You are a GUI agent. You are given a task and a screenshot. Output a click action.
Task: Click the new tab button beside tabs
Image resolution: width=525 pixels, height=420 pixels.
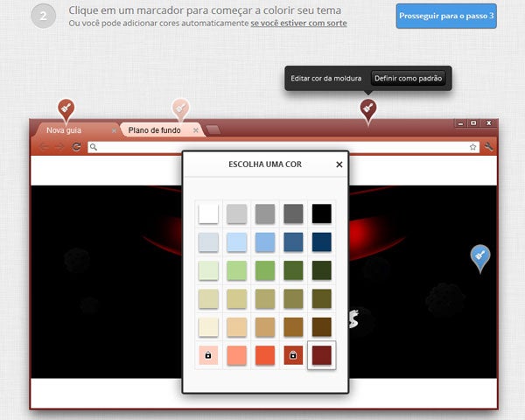click(213, 130)
